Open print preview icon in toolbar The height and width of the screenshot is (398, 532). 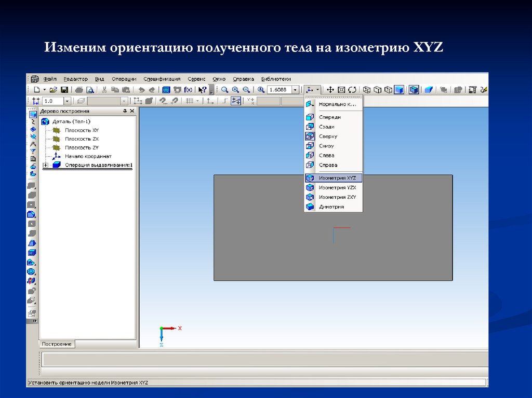click(x=90, y=90)
